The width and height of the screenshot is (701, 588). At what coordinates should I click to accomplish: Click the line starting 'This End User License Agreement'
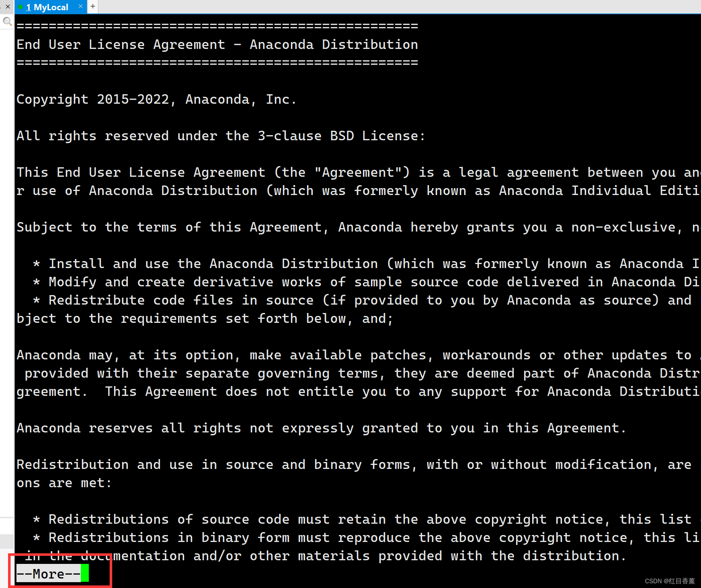(359, 172)
